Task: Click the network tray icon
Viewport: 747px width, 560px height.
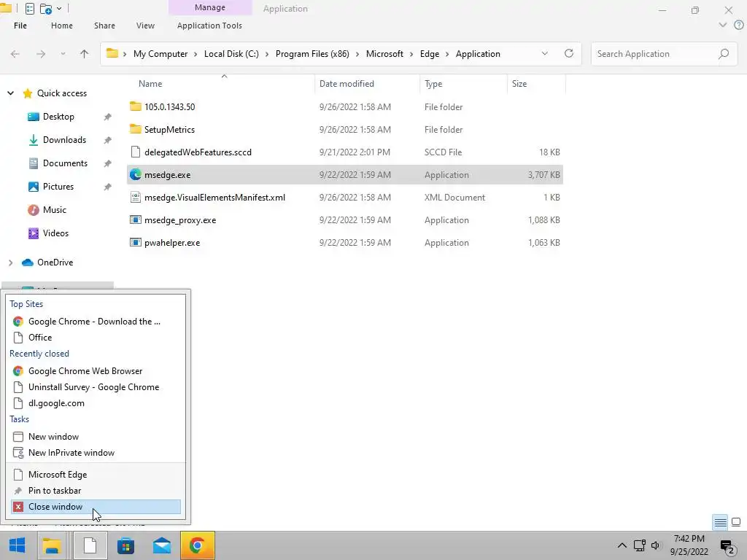Action: tap(639, 545)
